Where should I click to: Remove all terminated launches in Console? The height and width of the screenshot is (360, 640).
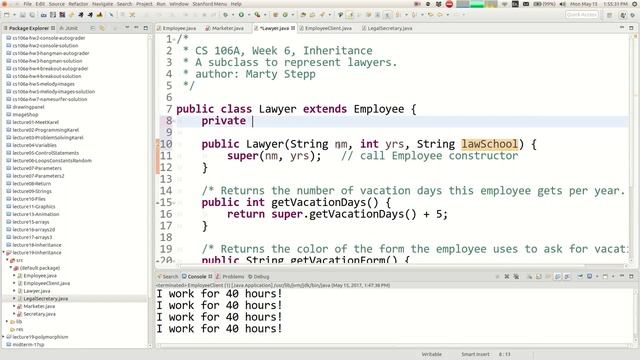point(516,276)
